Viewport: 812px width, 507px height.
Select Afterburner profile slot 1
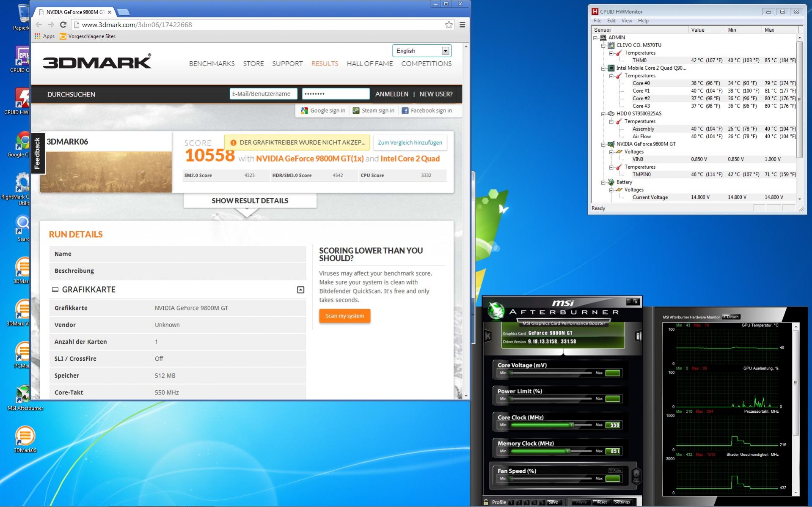point(511,502)
